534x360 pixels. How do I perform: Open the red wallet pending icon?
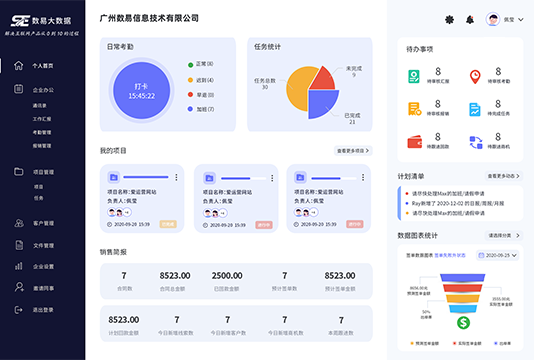(414, 142)
